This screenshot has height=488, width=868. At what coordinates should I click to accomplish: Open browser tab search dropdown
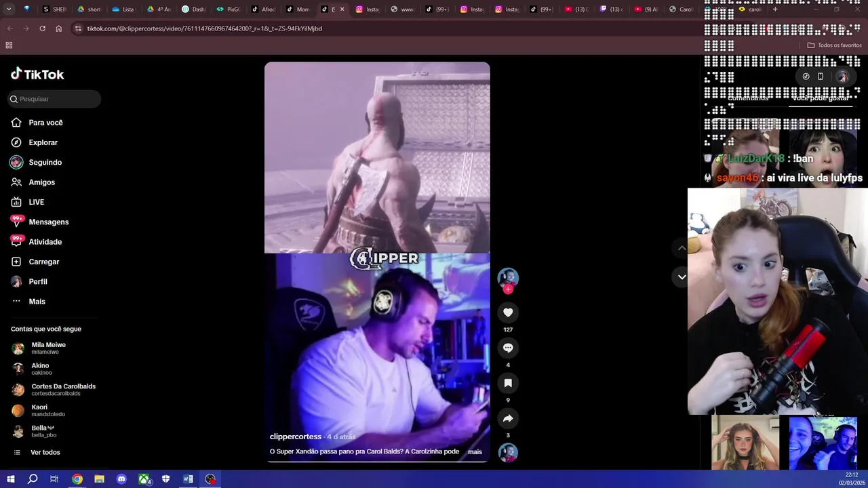(x=9, y=9)
